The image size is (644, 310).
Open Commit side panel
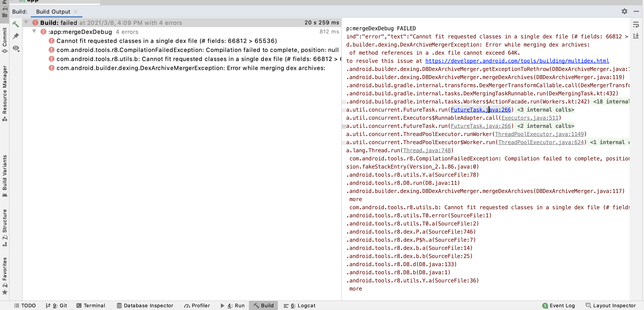(5, 40)
